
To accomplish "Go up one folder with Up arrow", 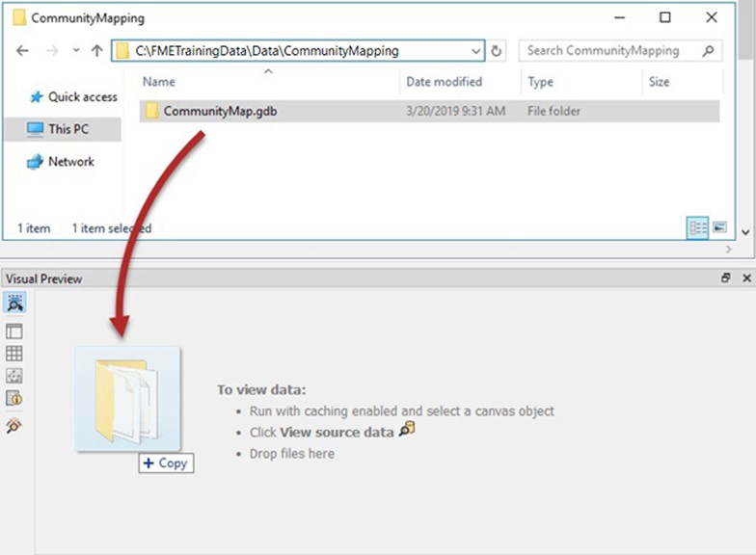I will tap(96, 51).
